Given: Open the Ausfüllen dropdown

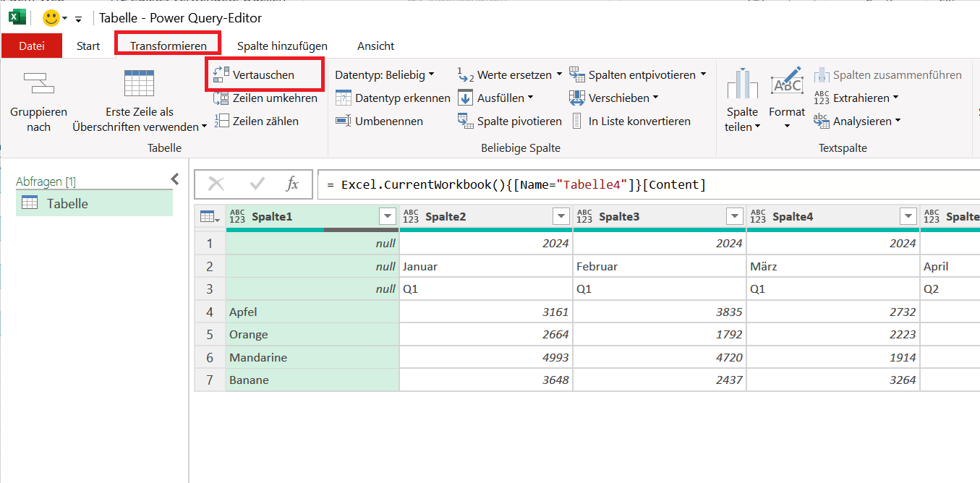Looking at the screenshot, I should point(495,98).
